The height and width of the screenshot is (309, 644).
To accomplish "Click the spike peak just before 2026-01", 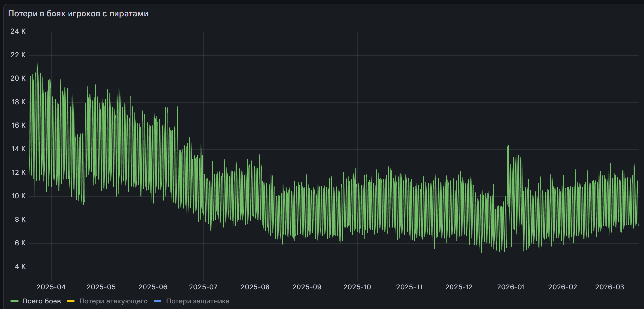I will [x=508, y=146].
